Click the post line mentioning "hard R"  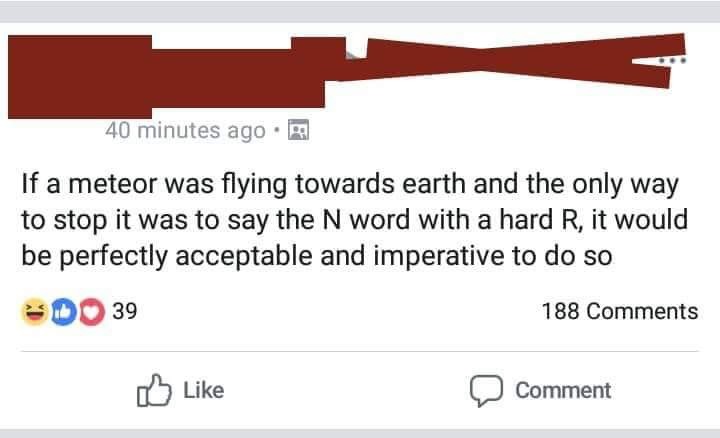(x=350, y=221)
